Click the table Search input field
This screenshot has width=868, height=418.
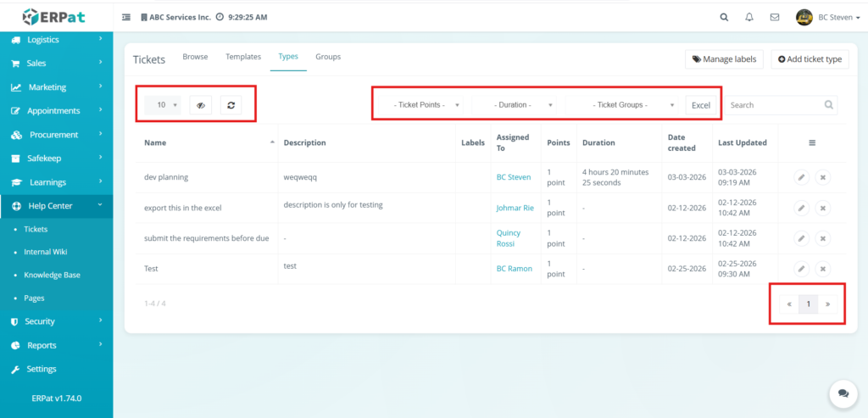(775, 105)
